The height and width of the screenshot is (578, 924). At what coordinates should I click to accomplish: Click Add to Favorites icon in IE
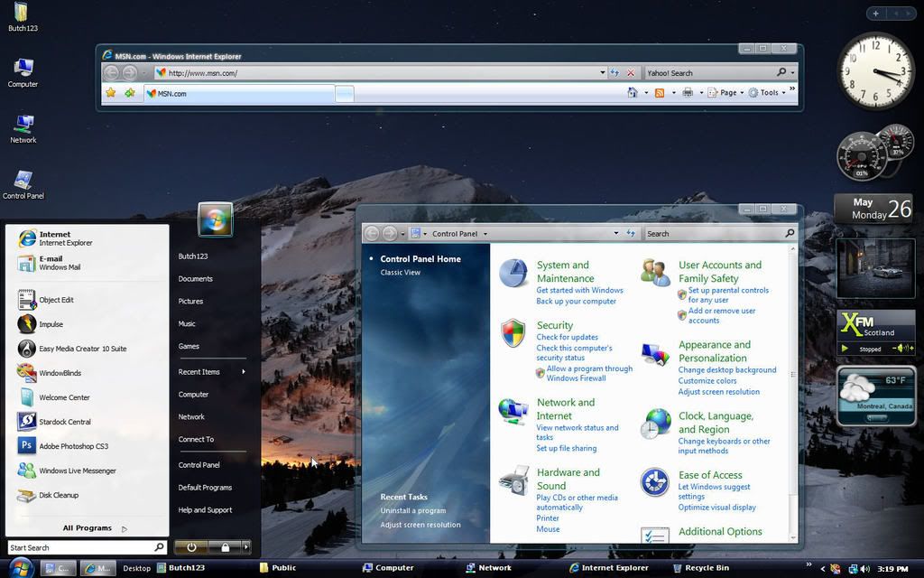pyautogui.click(x=129, y=93)
